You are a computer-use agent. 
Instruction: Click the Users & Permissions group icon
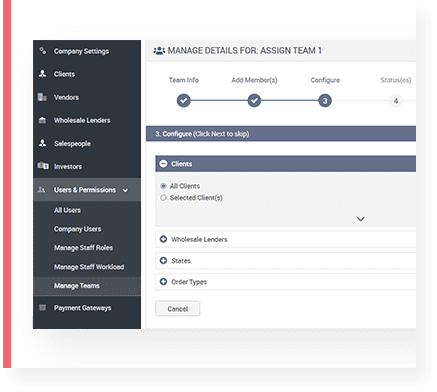coord(41,190)
